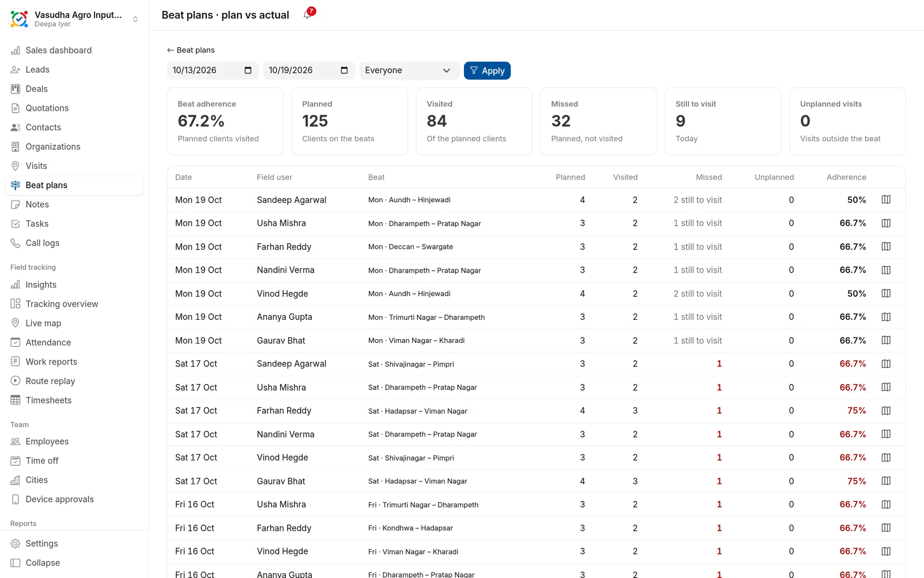This screenshot has width=924, height=578.
Task: Open map for Ananya Gupta Trimurti Nagar – Dharampeth row
Action: 886,317
